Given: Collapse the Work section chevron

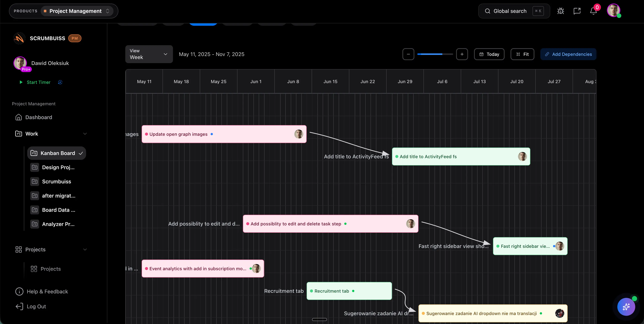Looking at the screenshot, I should pyautogui.click(x=85, y=134).
